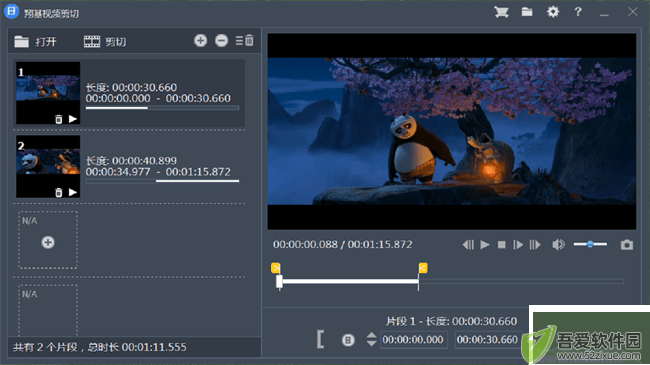This screenshot has height=365, width=650.
Task: Add segment in first N/A placeholder
Action: click(x=48, y=242)
